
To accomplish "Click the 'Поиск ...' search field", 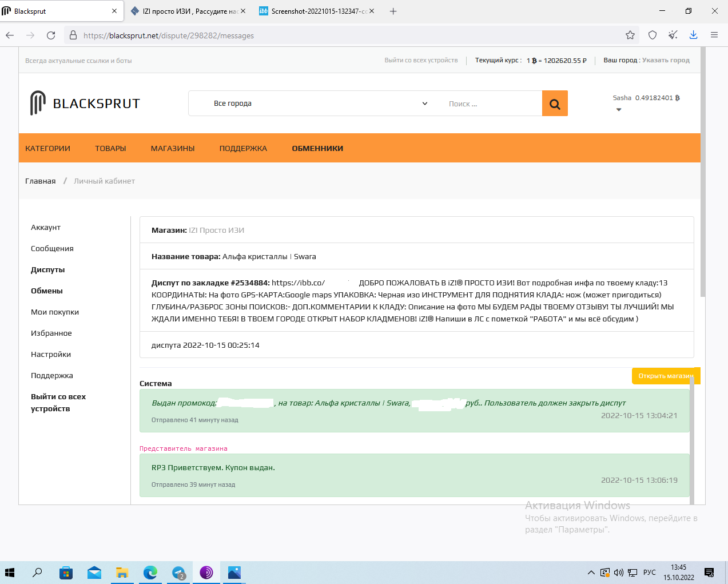I will pos(491,104).
